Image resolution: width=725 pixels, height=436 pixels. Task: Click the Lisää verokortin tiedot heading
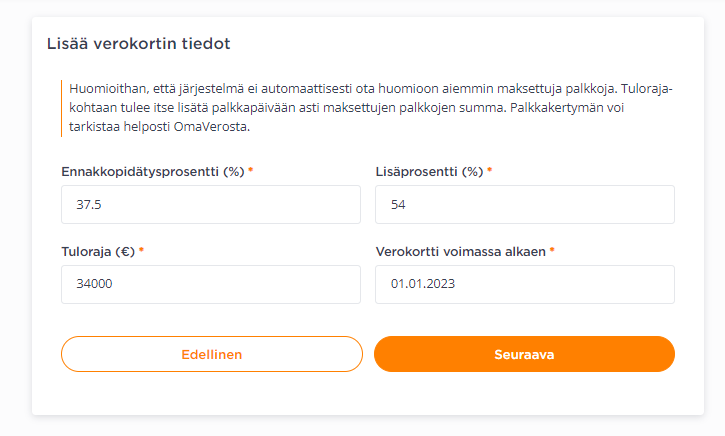coord(138,43)
